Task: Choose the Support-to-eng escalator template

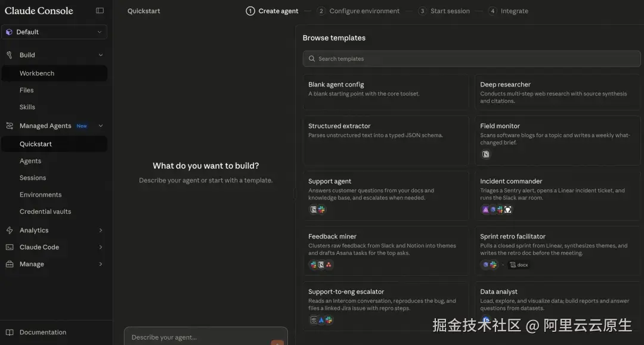Action: pos(386,306)
